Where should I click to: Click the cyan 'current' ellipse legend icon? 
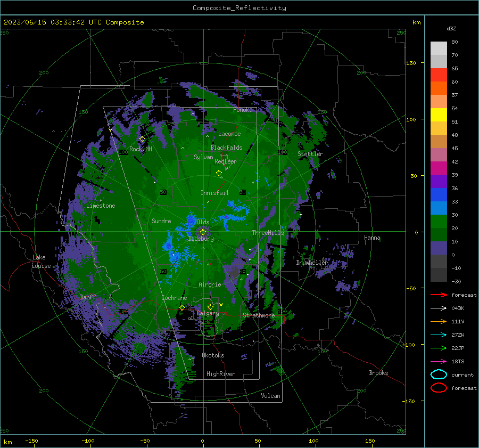tap(439, 374)
